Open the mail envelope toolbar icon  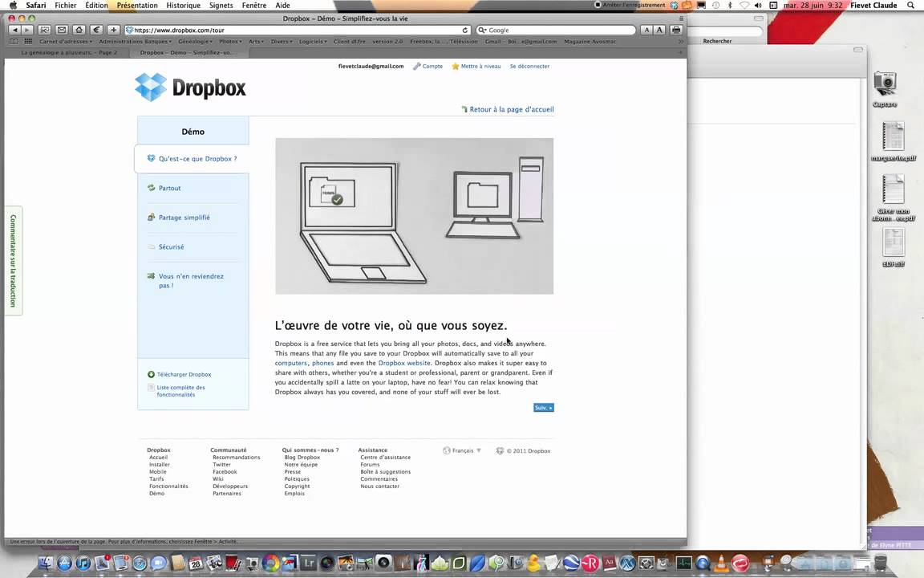[x=61, y=30]
